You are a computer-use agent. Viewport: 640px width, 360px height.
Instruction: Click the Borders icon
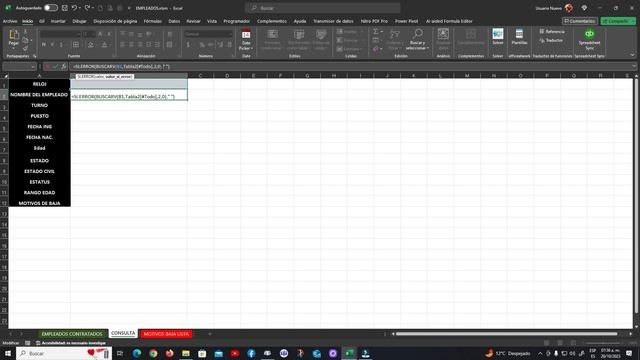pyautogui.click(x=76, y=44)
